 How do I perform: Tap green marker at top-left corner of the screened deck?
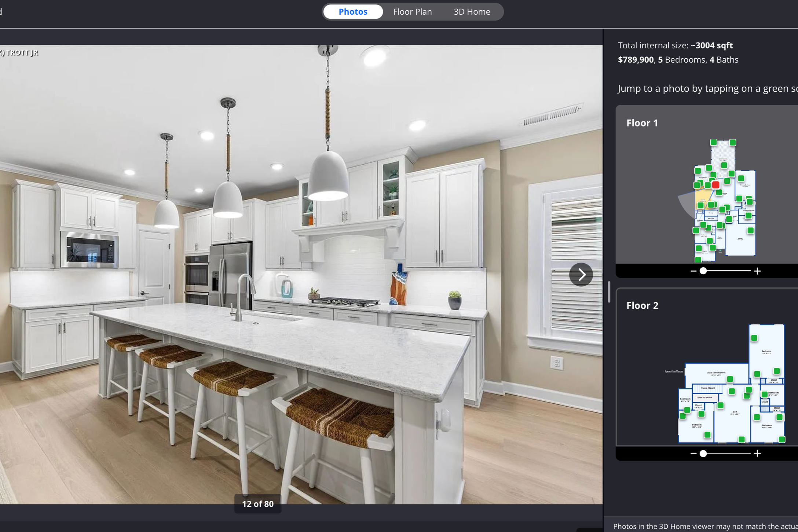(x=713, y=143)
